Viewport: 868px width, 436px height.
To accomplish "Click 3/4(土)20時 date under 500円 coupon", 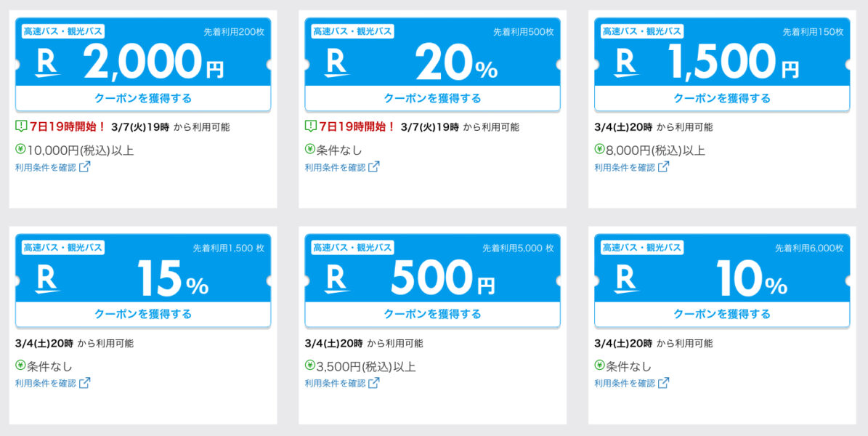I will 334,343.
